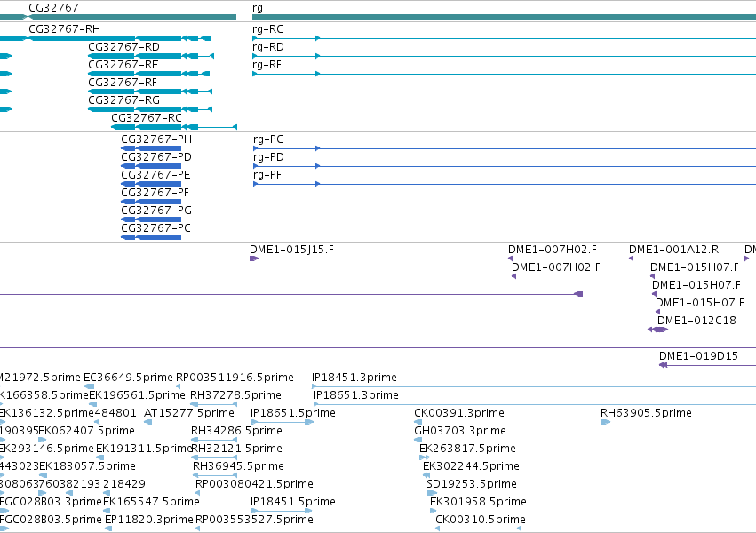Open the DME1-012C18 clone label

pyautogui.click(x=696, y=321)
